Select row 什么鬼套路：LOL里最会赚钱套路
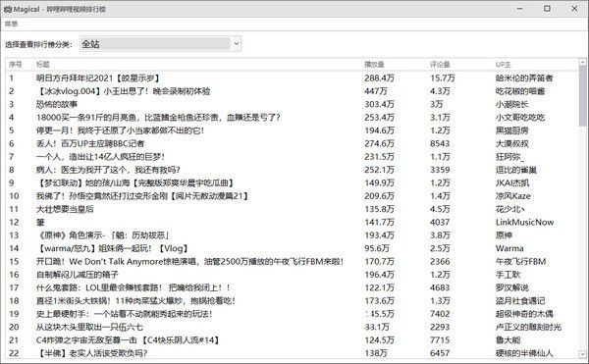 tap(293, 287)
